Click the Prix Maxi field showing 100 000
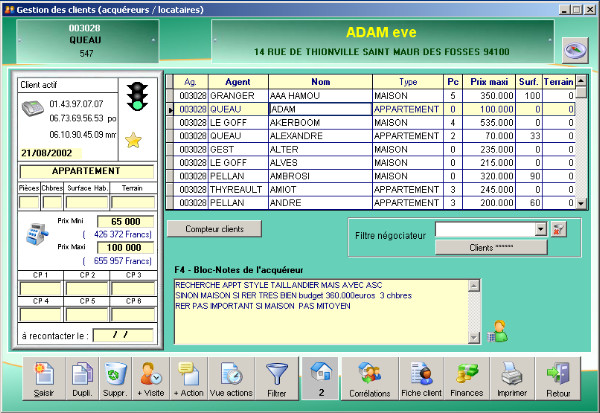 [126, 248]
